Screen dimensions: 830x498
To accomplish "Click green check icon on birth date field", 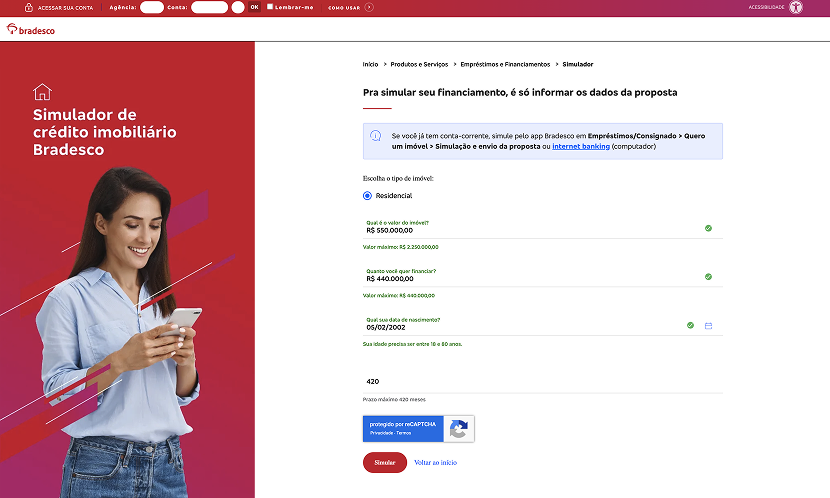I will (x=690, y=325).
